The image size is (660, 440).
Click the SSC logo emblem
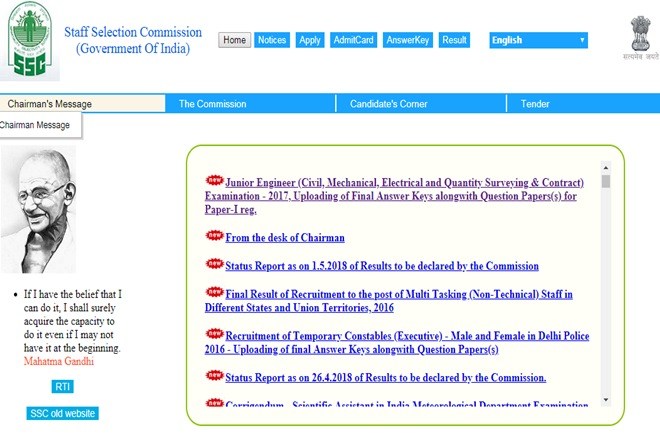coord(29,40)
